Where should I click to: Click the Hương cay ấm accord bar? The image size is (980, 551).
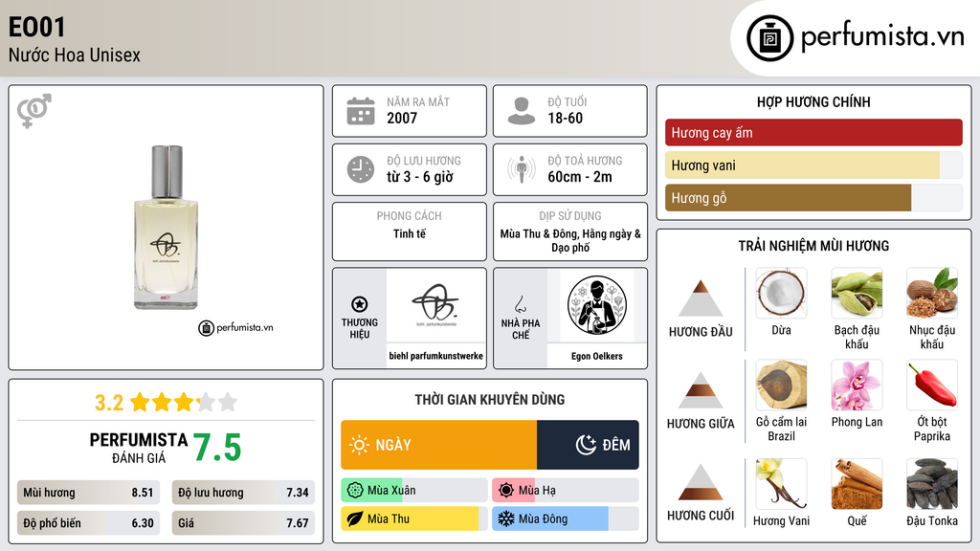(x=813, y=132)
